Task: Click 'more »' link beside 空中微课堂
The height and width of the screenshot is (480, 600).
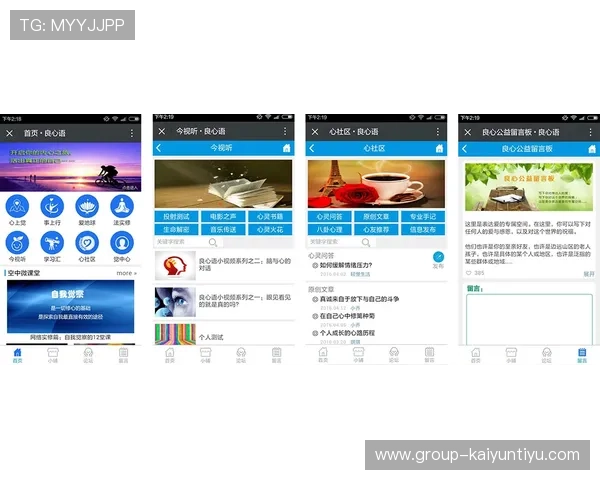Action: pyautogui.click(x=126, y=273)
